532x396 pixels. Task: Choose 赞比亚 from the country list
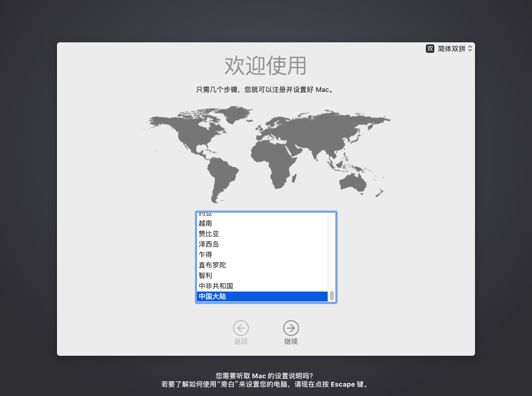click(209, 234)
